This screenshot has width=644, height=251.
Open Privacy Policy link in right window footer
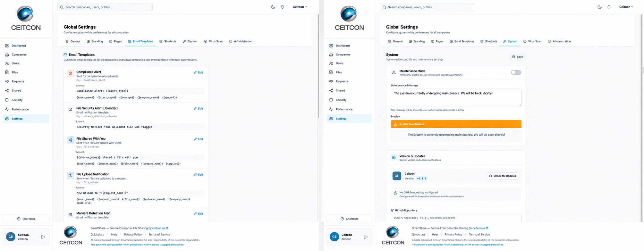pyautogui.click(x=453, y=235)
